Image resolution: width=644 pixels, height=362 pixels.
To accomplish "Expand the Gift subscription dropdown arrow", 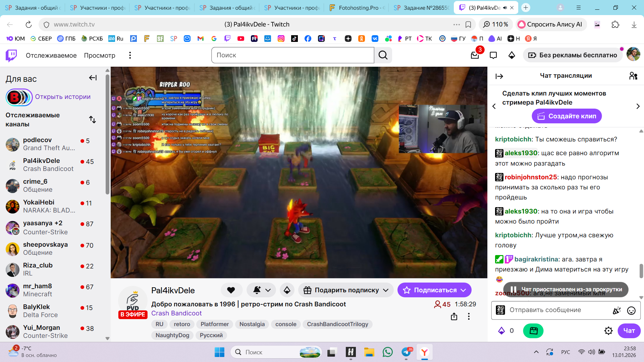I will point(386,290).
